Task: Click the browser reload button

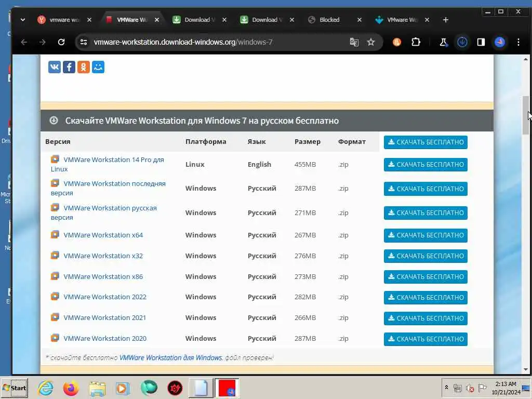Action: 61,42
